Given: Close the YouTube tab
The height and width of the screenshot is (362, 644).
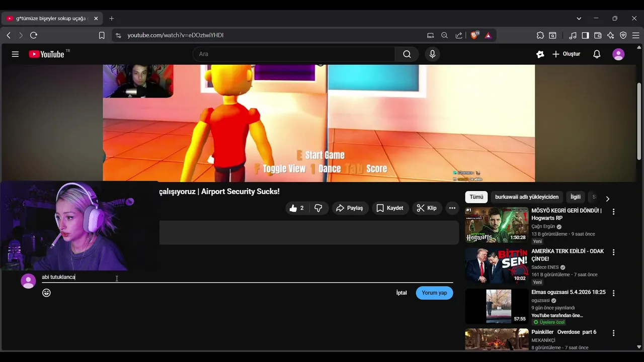Looking at the screenshot, I should (96, 19).
